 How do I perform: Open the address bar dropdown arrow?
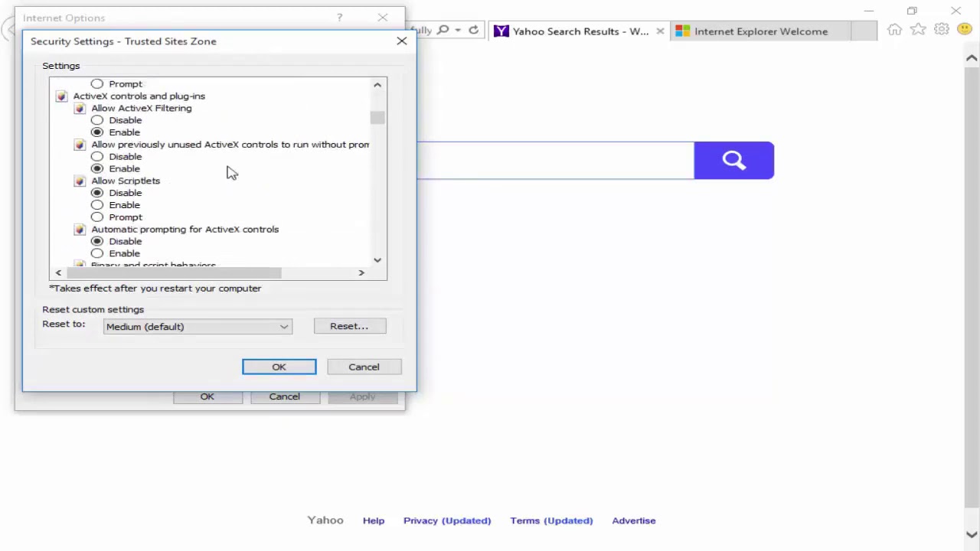pos(458,30)
